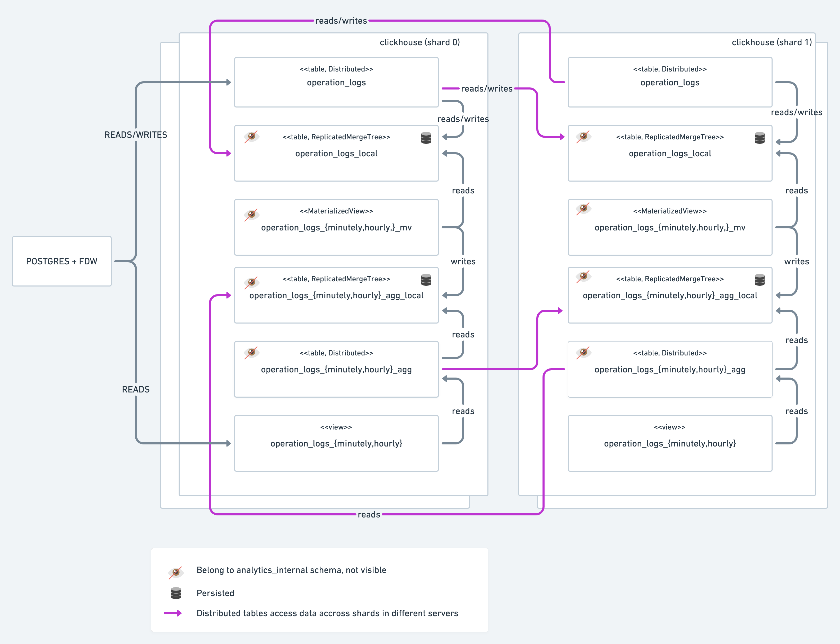
Task: Click hidden-eye icon on shard 0 Distributed agg table
Action: [x=251, y=352]
